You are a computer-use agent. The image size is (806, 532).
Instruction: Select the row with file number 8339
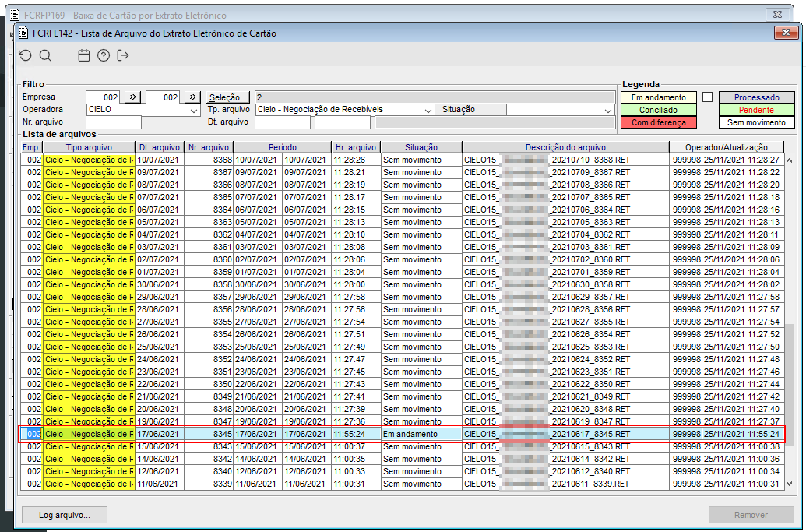[x=403, y=484]
